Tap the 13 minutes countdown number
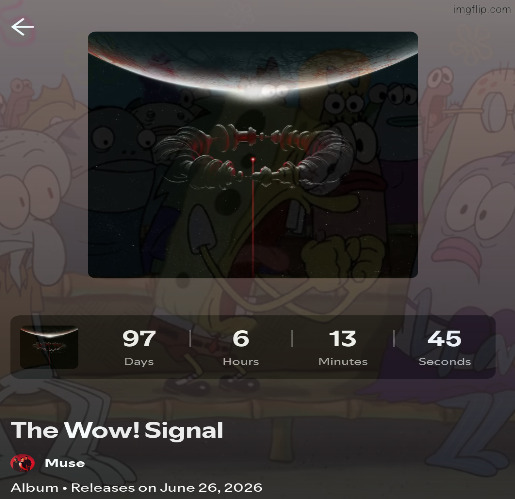Screen dimensions: 515x499 [343, 339]
